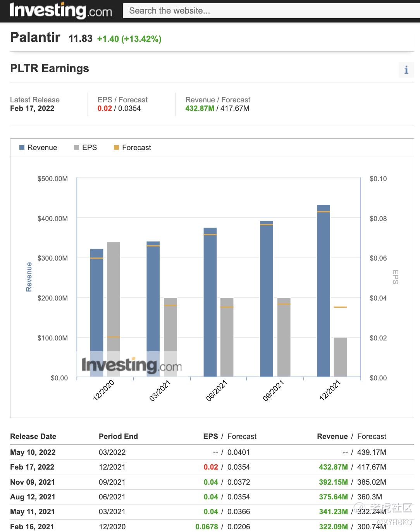Click the 06/2021 gray EPS bar

227,337
